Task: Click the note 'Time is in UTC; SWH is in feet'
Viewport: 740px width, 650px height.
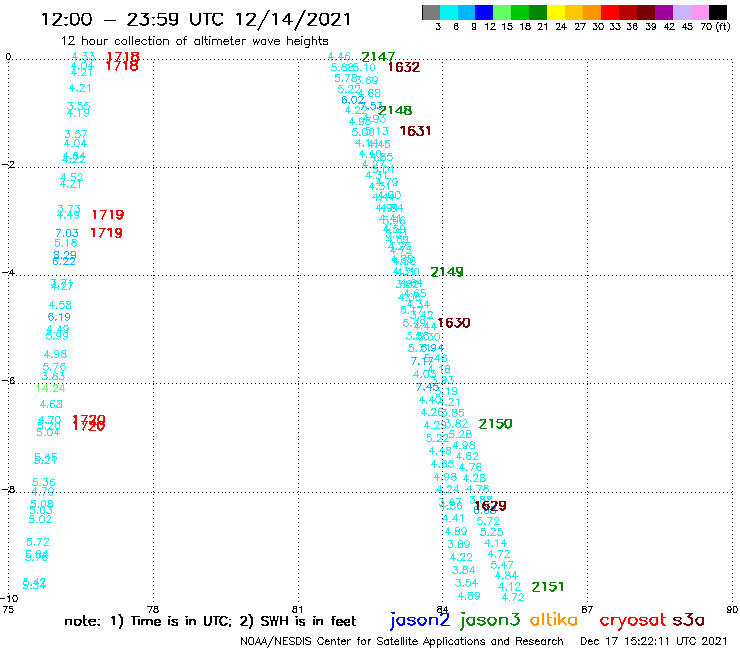Action: click(210, 621)
